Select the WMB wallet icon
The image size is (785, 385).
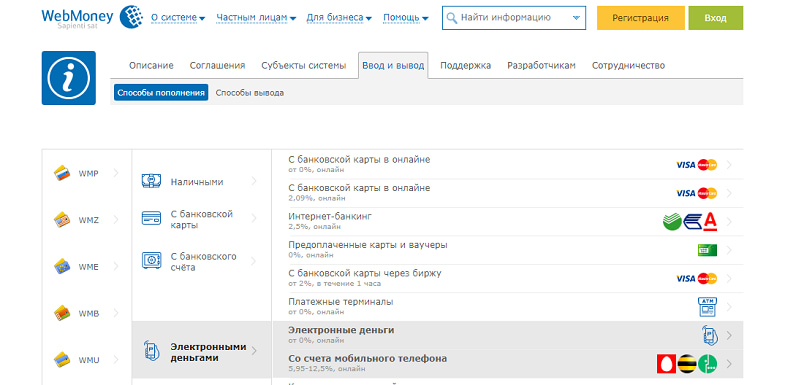tap(62, 313)
